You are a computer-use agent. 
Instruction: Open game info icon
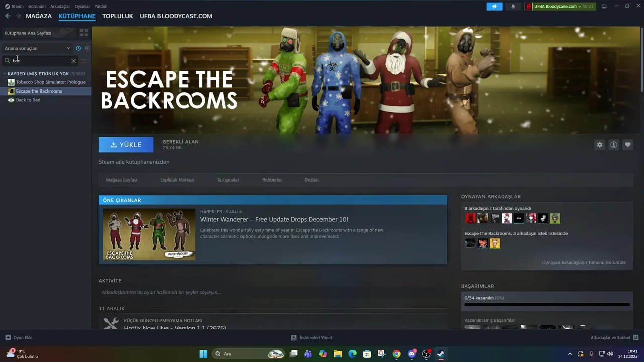tap(614, 145)
